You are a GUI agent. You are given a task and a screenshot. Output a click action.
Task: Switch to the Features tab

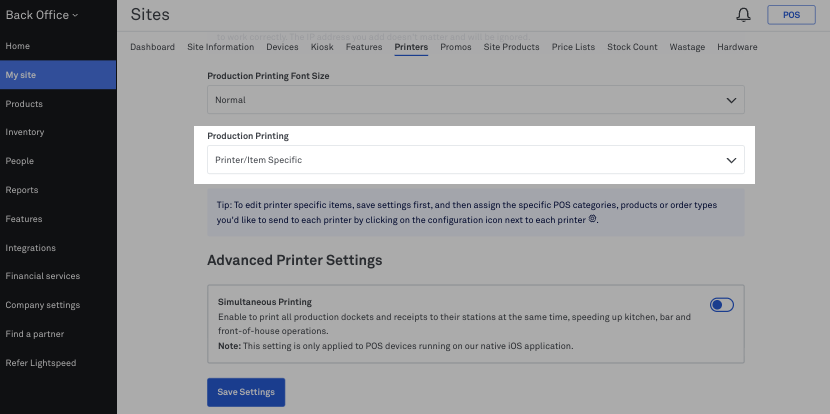point(364,47)
